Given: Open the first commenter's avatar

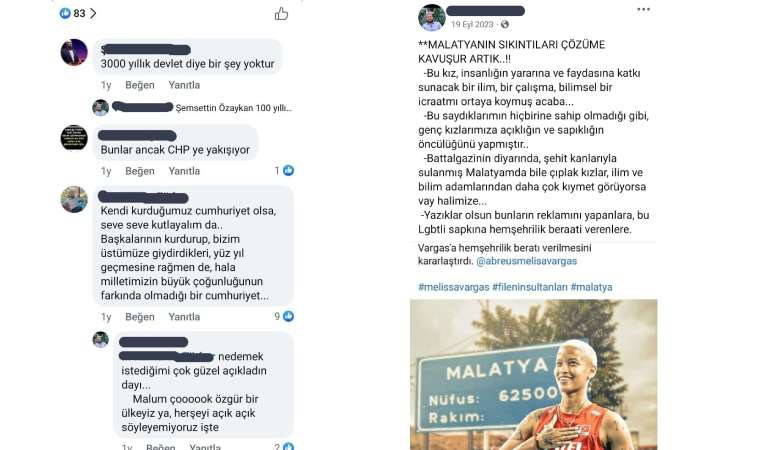Looking at the screenshot, I should click(74, 52).
